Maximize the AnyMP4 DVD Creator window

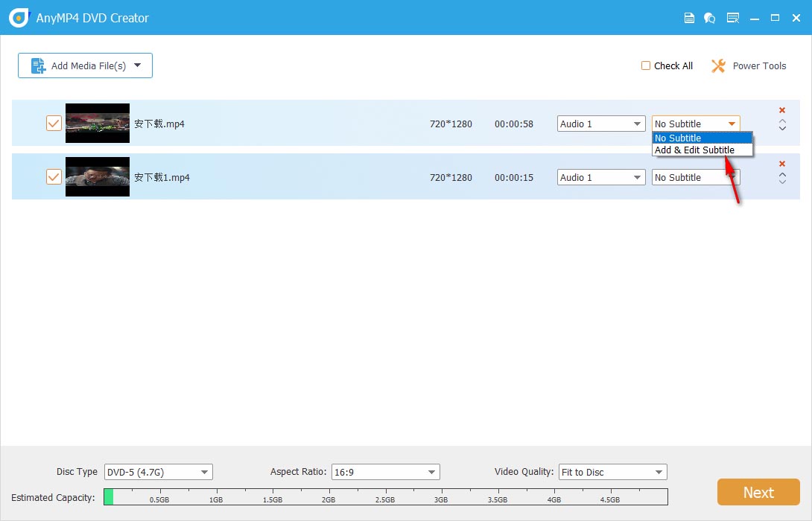775,18
